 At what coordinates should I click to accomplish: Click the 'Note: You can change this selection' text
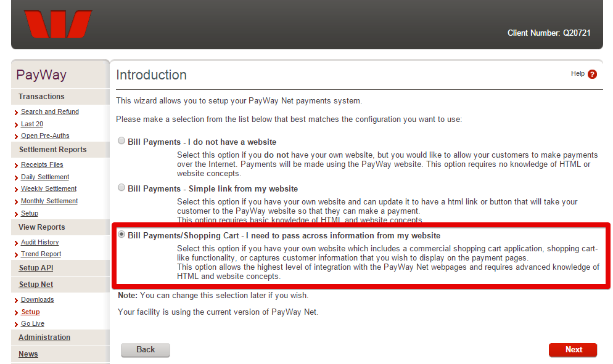point(213,295)
